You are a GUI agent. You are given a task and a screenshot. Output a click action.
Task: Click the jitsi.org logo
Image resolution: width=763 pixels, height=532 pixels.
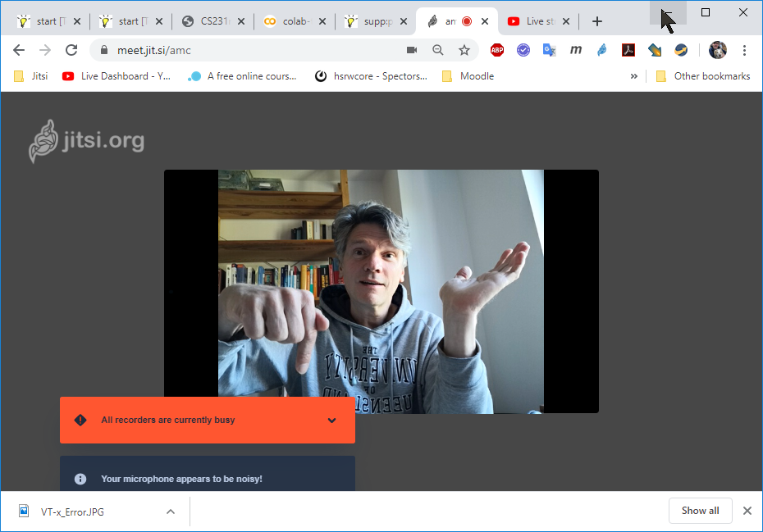(87, 141)
